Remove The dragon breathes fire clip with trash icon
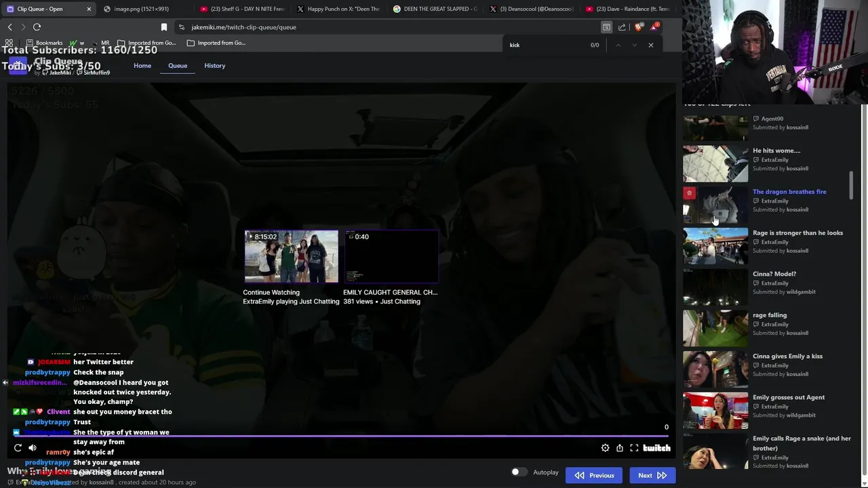This screenshot has height=488, width=868. point(689,193)
